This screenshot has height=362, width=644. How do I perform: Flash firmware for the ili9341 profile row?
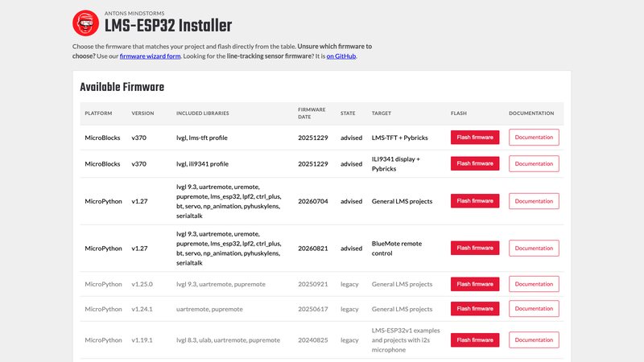475,163
